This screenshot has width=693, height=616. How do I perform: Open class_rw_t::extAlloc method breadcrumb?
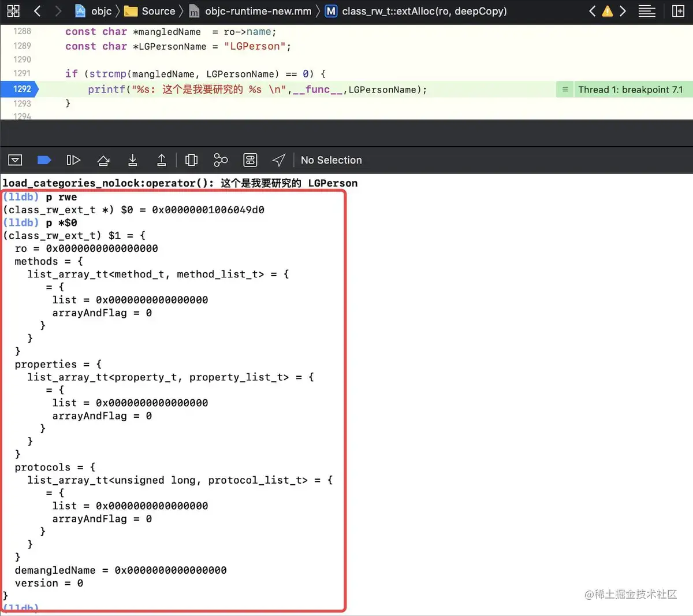[416, 11]
